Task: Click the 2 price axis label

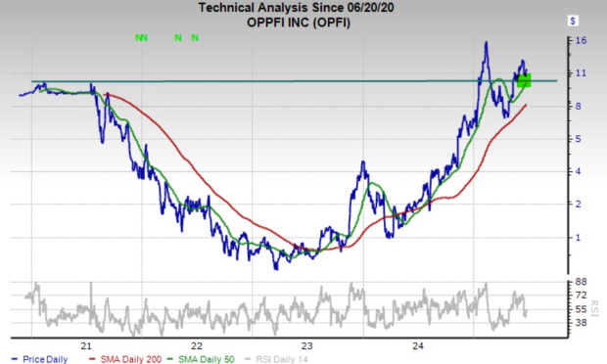Action: pos(579,204)
